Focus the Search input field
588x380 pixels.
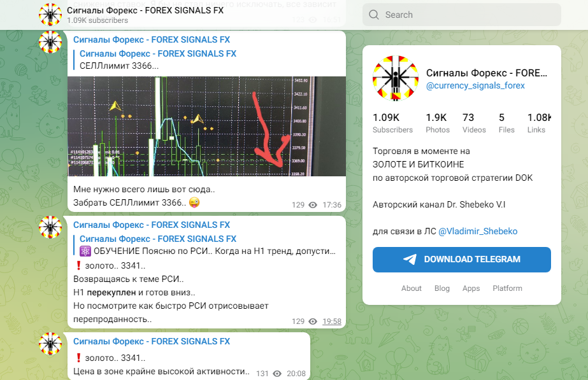(462, 15)
